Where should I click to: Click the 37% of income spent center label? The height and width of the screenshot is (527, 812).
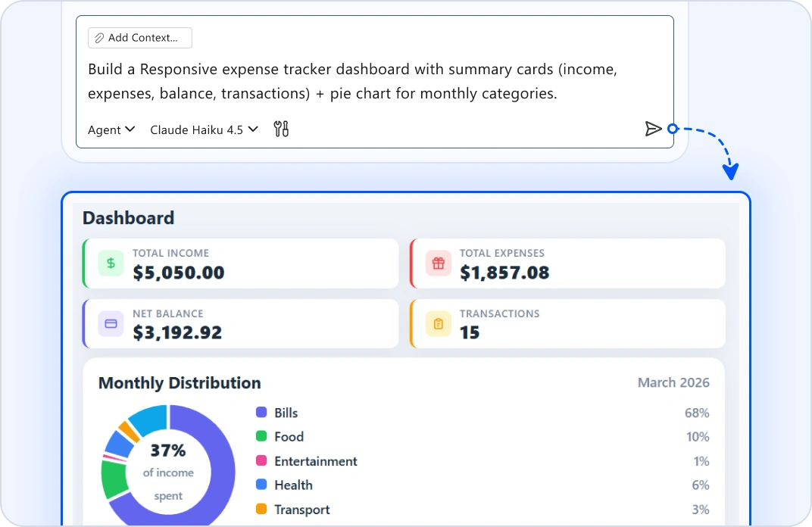[168, 472]
